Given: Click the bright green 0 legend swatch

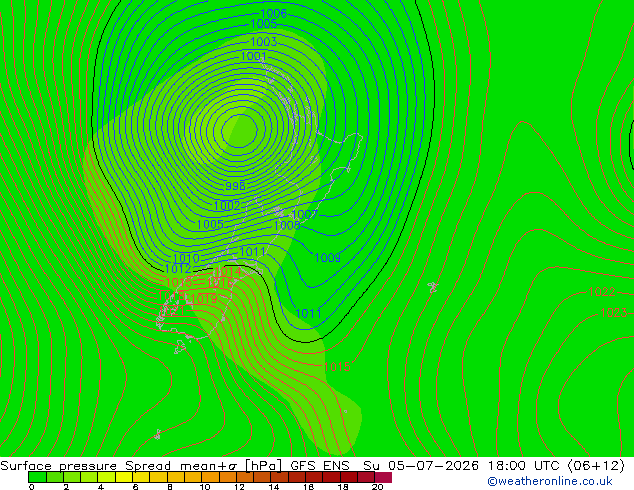Looking at the screenshot, I should 37,477.
